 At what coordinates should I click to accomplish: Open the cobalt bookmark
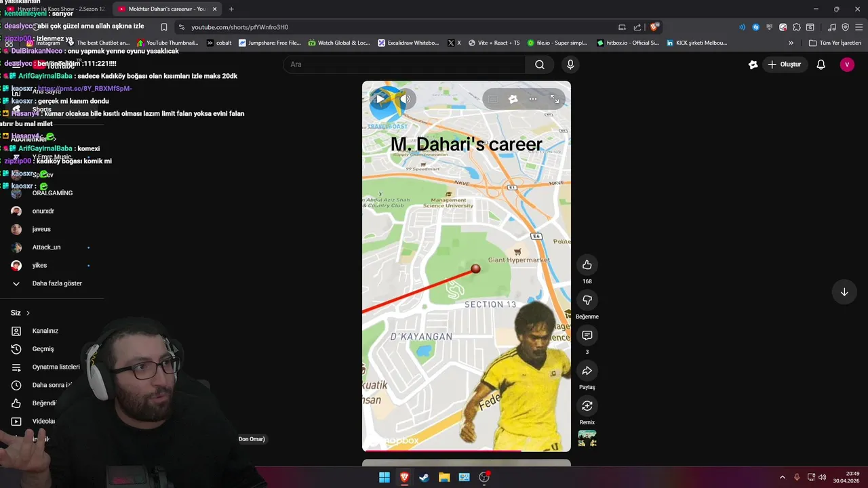[x=219, y=43]
